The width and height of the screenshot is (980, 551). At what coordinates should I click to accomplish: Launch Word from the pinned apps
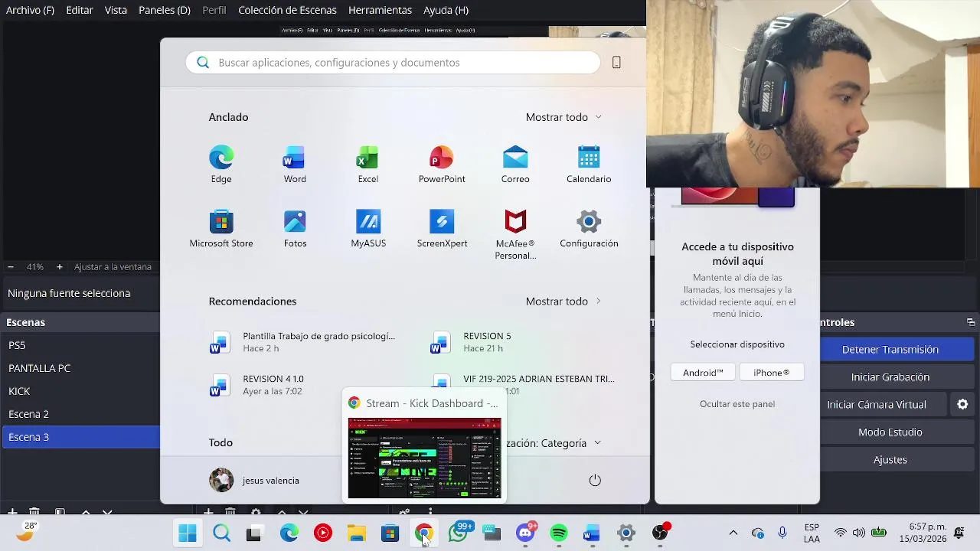point(295,165)
